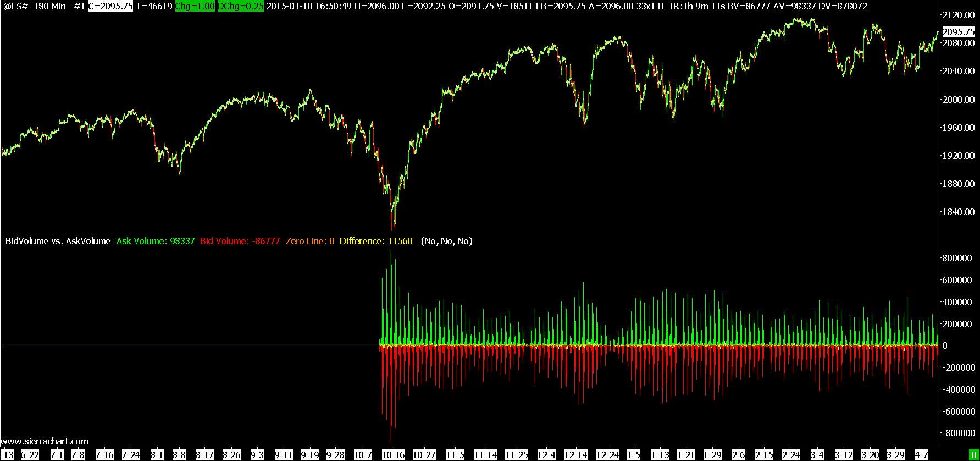Click the 3-4 date on the time axis
This screenshot has height=461, width=980.
click(x=817, y=455)
